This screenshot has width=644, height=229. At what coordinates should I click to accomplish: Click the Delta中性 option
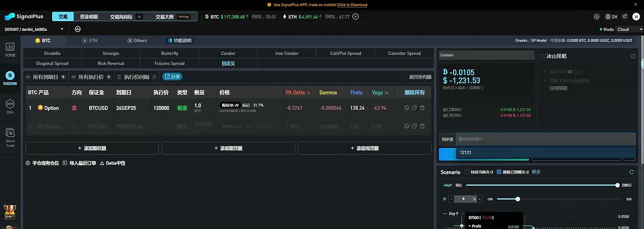click(113, 163)
